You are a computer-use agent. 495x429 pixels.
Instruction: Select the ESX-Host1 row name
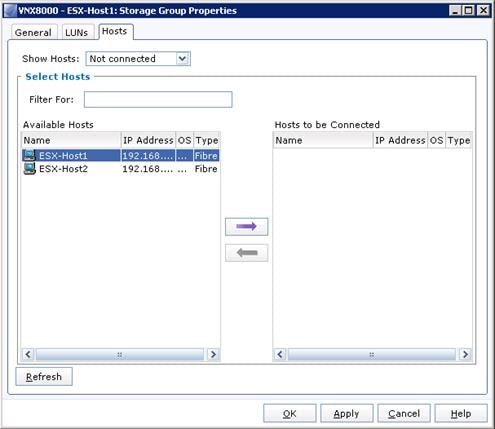(x=63, y=156)
